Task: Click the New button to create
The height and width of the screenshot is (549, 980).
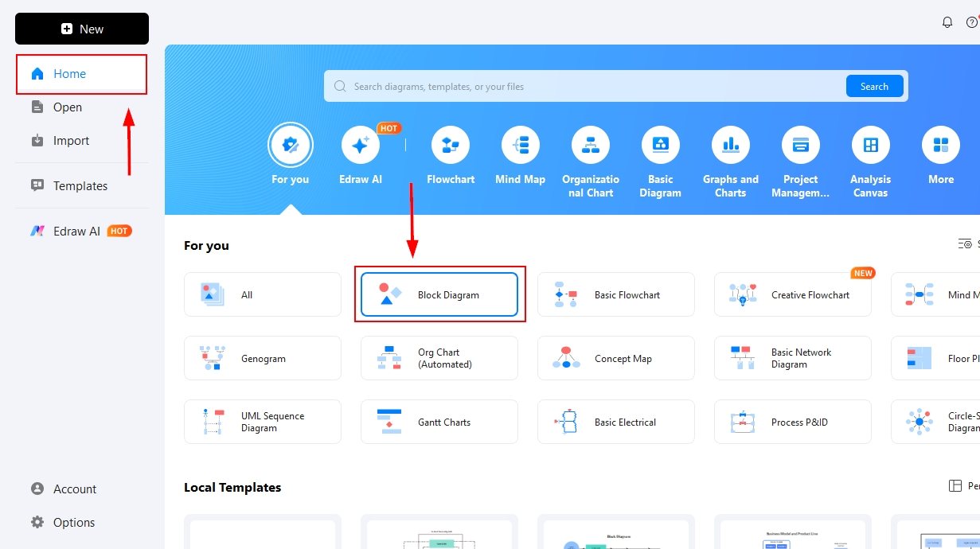Action: coord(81,29)
